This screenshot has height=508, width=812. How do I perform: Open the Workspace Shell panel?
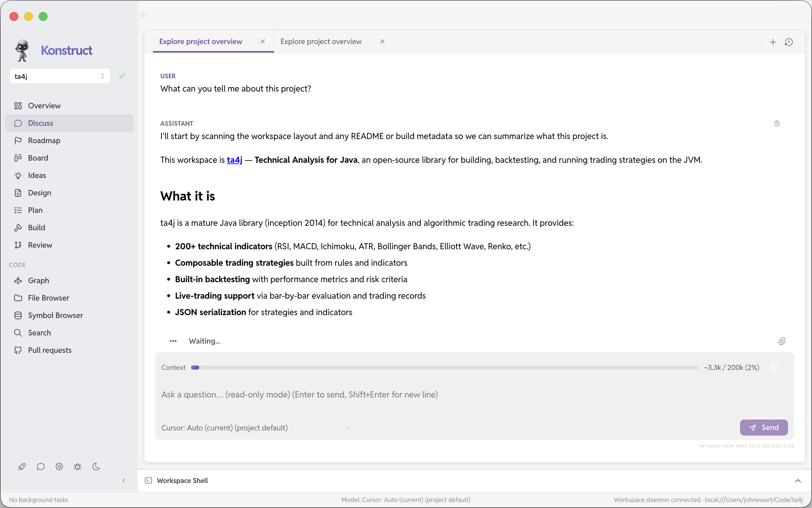(182, 481)
